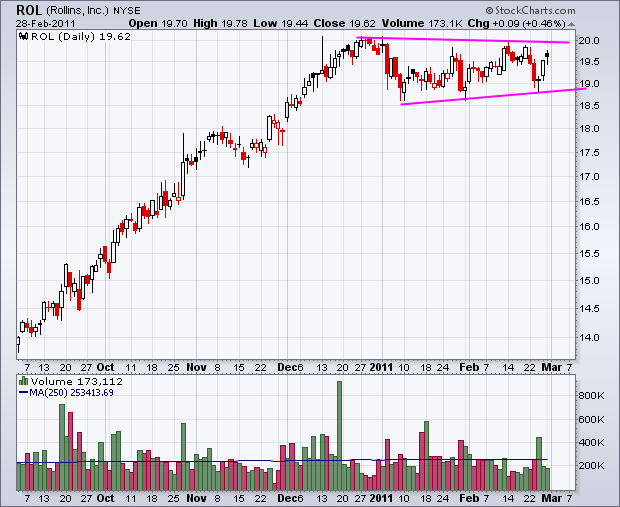Open the StockCharts.com link
This screenshot has height=507, width=620.
[x=531, y=10]
